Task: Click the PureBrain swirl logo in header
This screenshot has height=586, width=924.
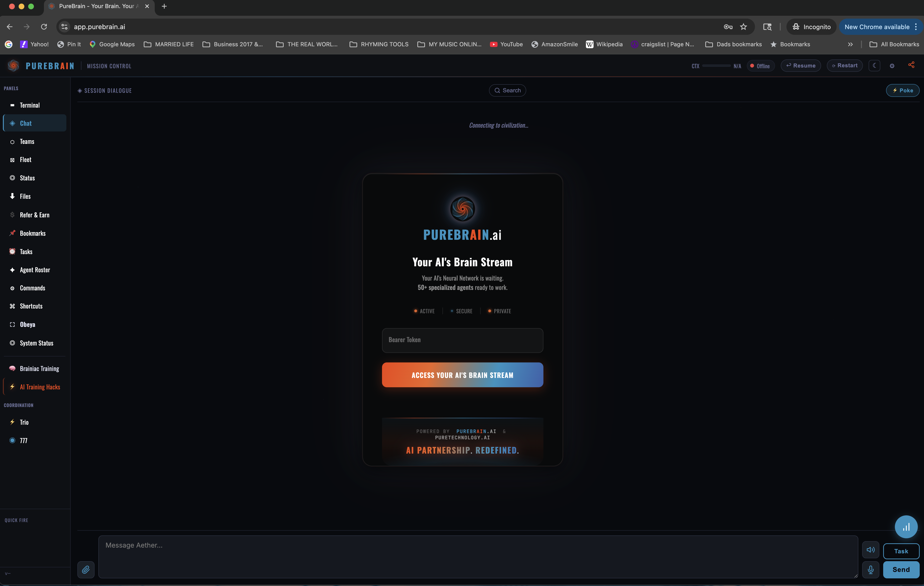Action: pos(13,66)
